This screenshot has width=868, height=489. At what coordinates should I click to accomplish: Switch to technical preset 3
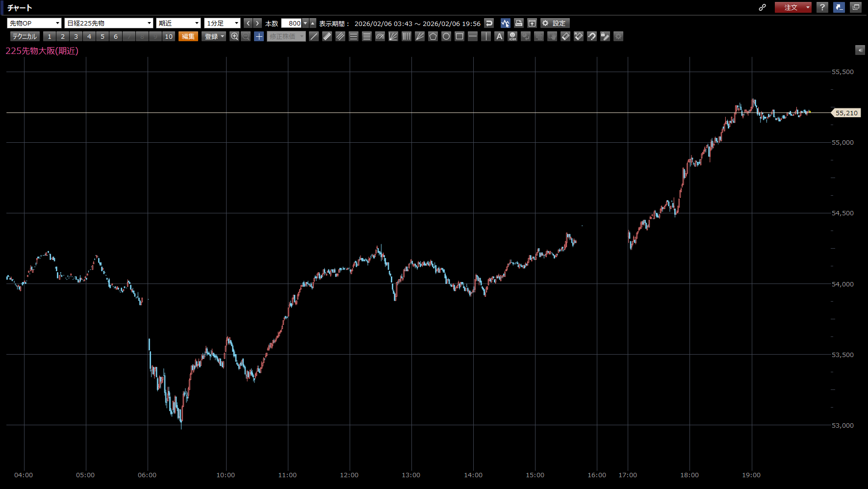[x=76, y=36]
